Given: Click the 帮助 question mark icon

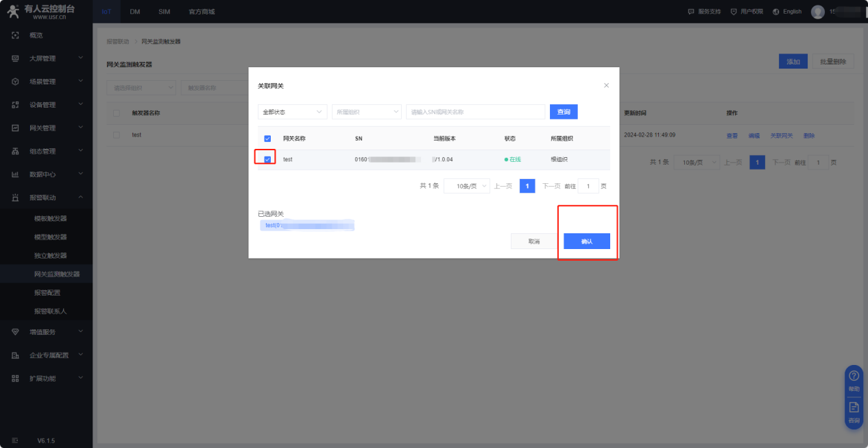Looking at the screenshot, I should tap(854, 376).
